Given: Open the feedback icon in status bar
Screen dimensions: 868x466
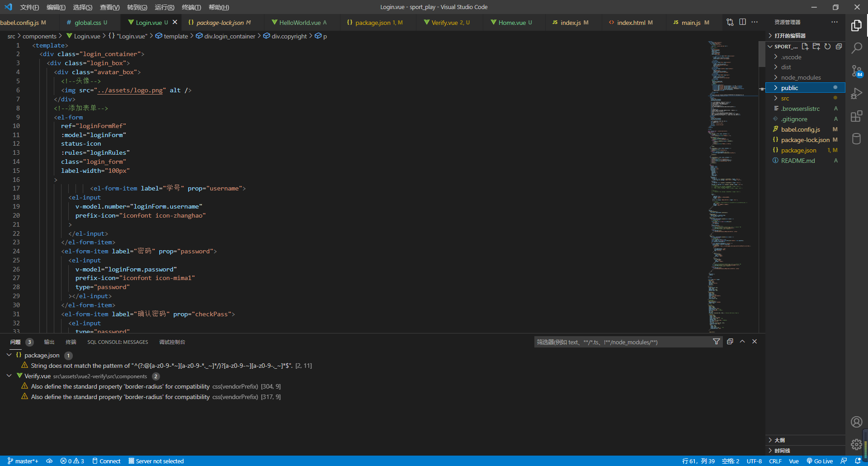Looking at the screenshot, I should point(844,461).
